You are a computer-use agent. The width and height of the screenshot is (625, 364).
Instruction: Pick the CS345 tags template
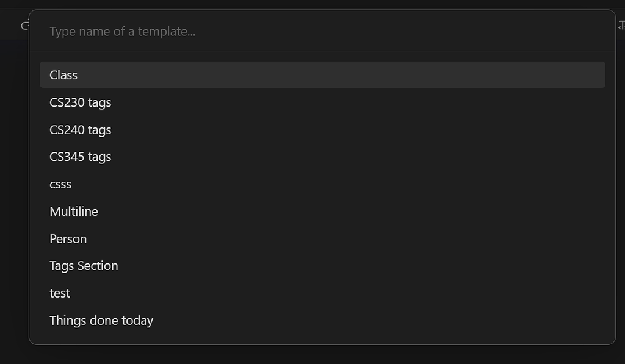[x=322, y=157]
